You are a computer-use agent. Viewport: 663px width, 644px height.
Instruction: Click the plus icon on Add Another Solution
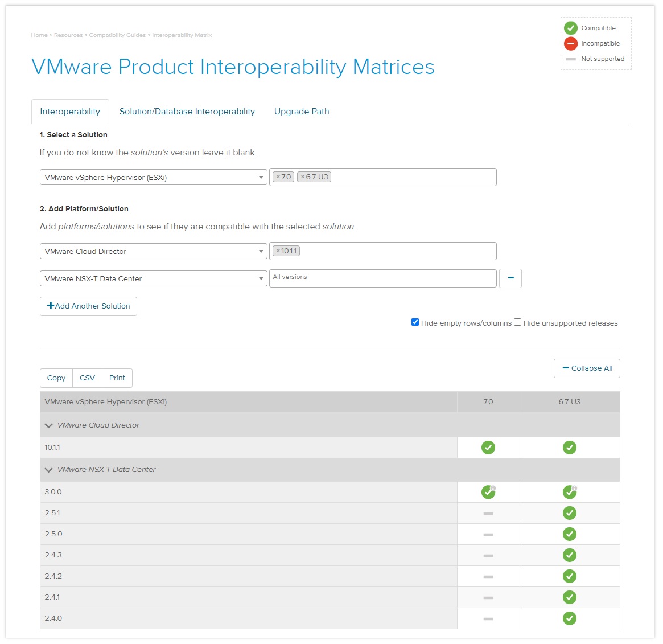(x=51, y=306)
